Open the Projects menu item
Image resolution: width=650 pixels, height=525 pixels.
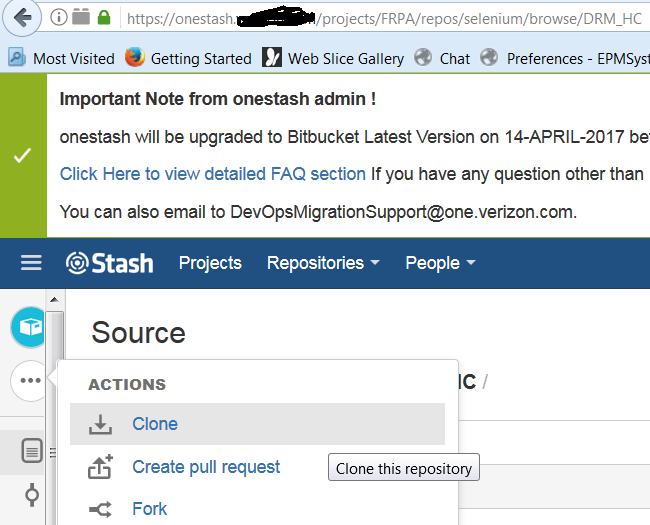click(x=210, y=263)
